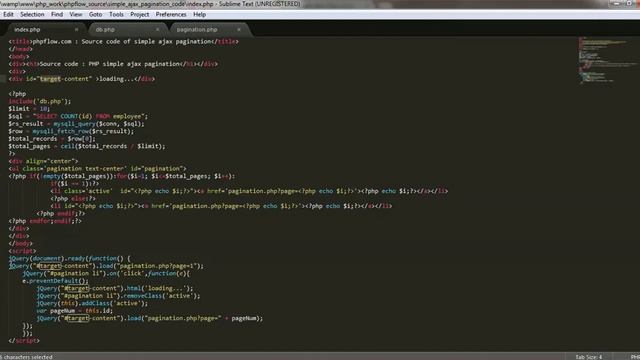Open the Selection menu
Viewport: 640px width, 360px height.
(32, 14)
